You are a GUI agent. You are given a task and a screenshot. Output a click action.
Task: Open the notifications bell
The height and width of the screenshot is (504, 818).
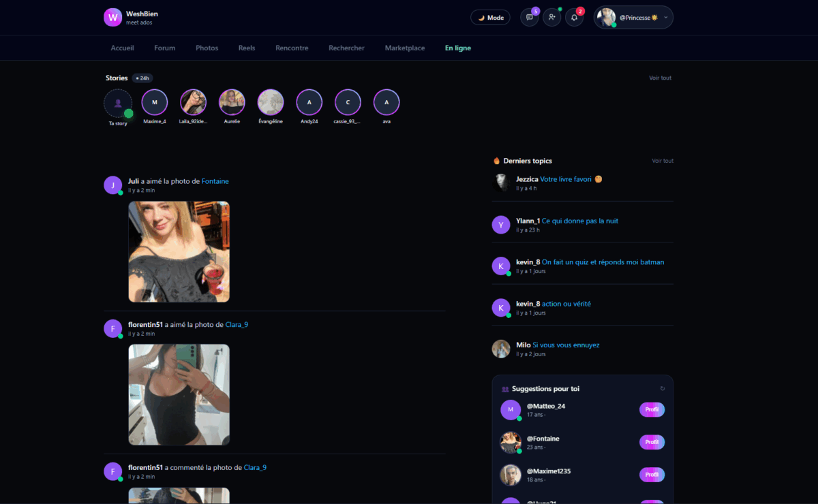(x=574, y=18)
